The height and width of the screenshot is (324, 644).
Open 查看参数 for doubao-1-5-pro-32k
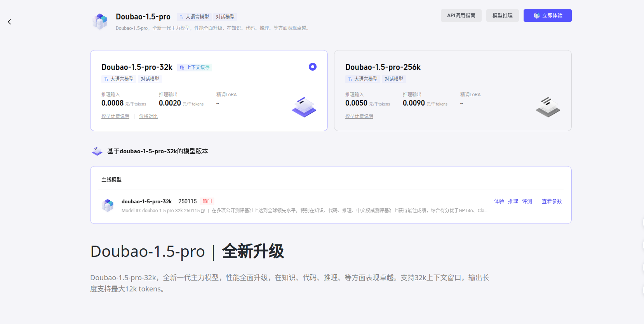[x=552, y=201]
